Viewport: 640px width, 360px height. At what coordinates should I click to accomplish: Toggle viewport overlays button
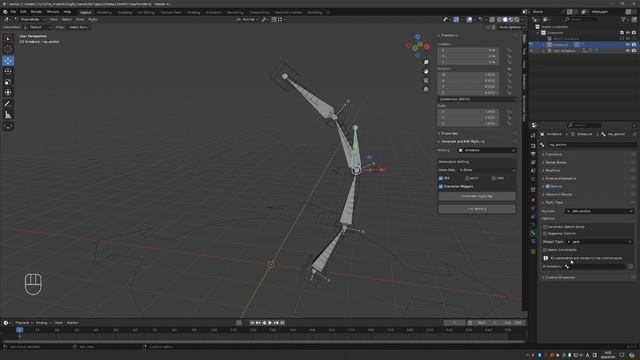[x=469, y=20]
